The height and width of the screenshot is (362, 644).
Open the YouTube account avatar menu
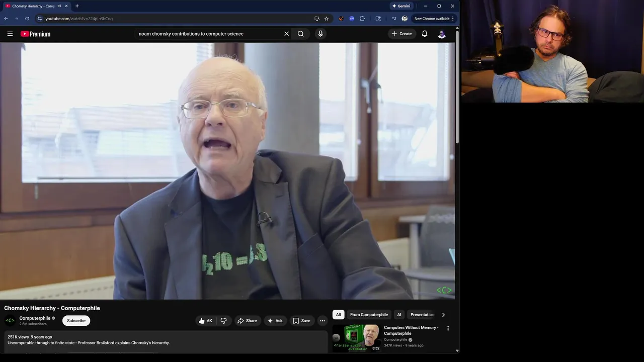coord(442,34)
